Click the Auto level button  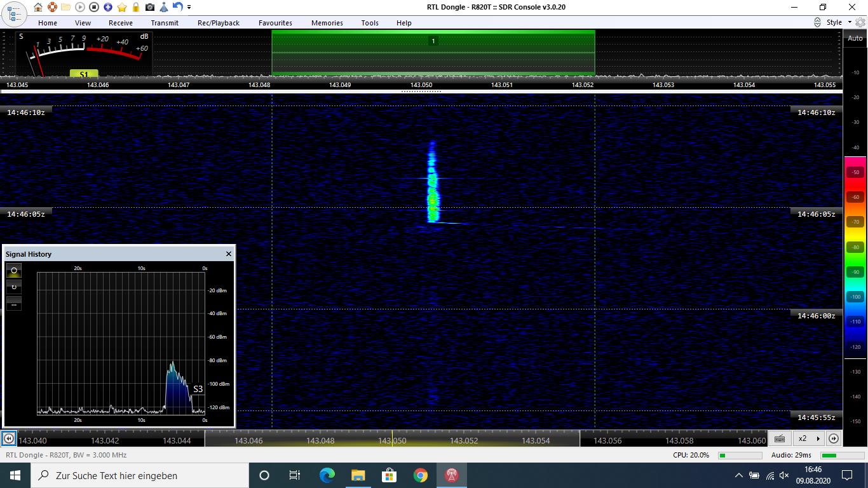[x=855, y=38]
